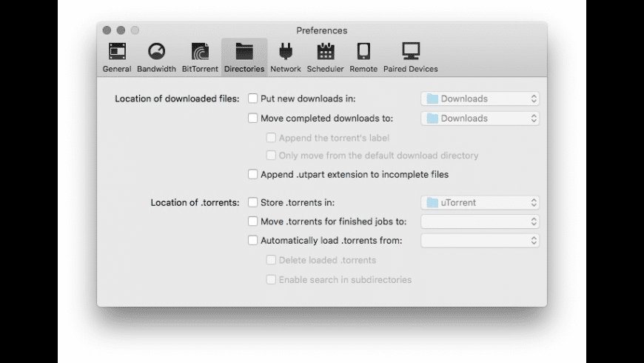Enable Put new downloads in checkbox
The height and width of the screenshot is (363, 644).
click(x=252, y=99)
